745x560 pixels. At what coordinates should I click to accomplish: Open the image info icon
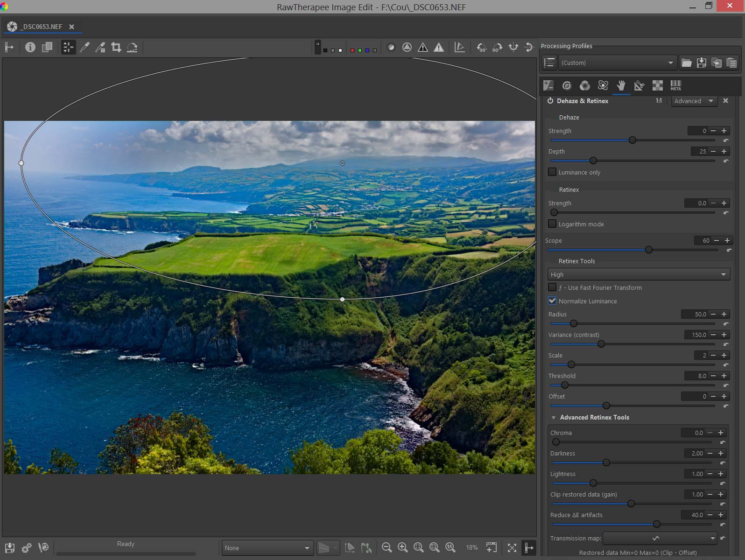point(30,47)
